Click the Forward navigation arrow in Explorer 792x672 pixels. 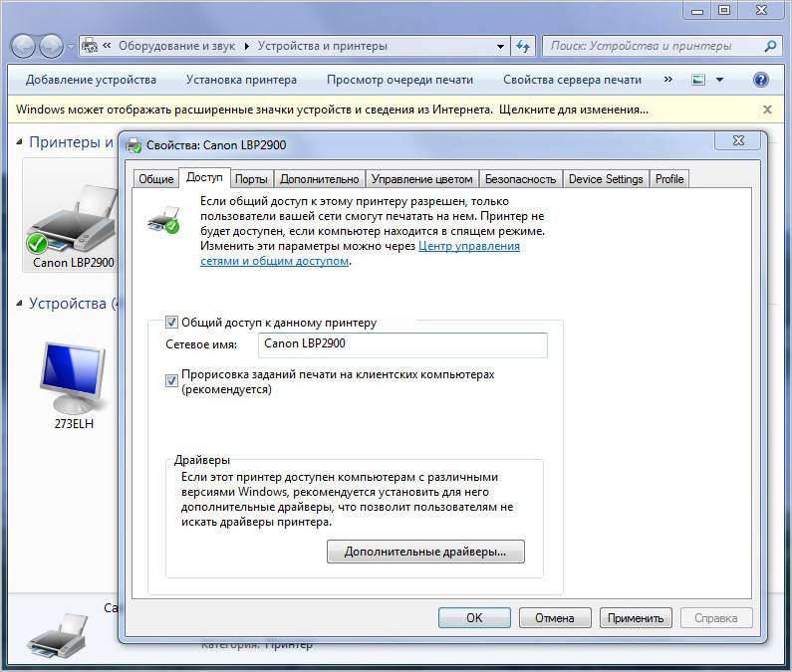(51, 47)
